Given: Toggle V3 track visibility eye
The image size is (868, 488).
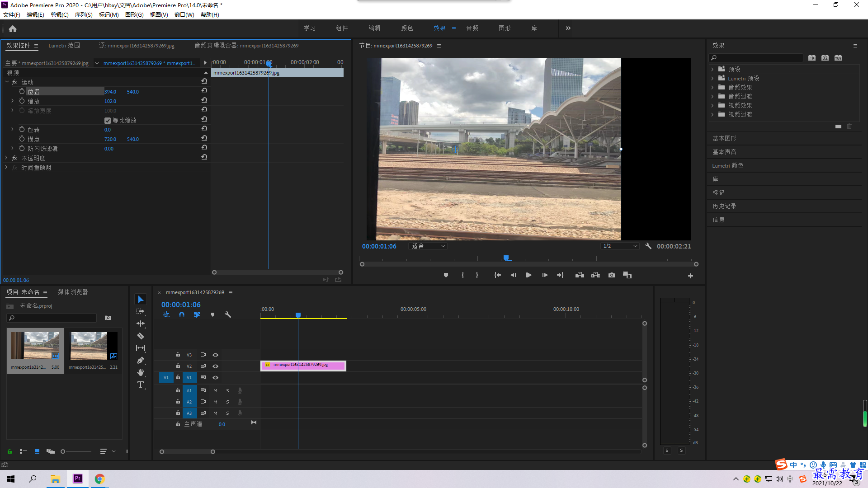Looking at the screenshot, I should [x=216, y=355].
